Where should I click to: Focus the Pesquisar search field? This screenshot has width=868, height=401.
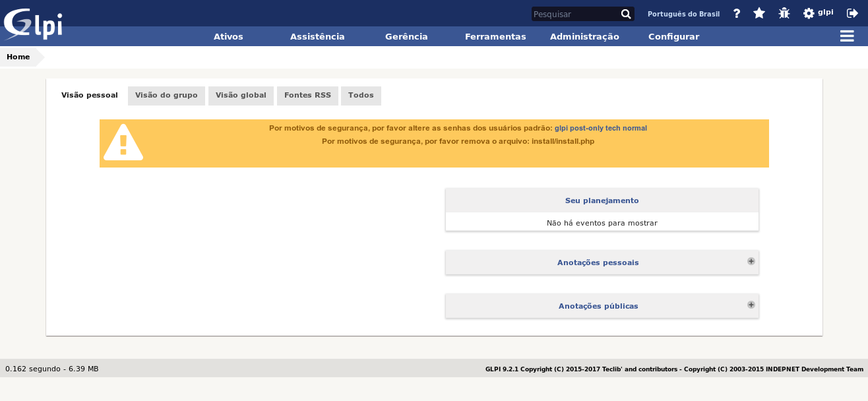[x=575, y=14]
